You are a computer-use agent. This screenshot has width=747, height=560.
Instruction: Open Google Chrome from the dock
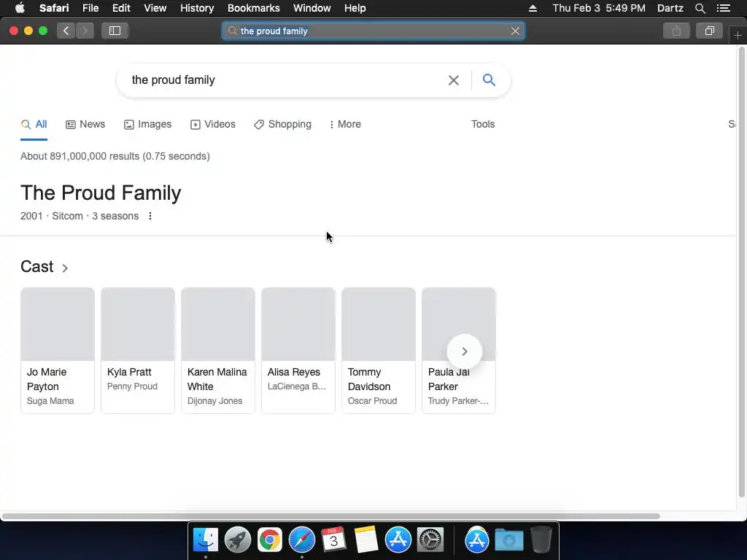270,540
